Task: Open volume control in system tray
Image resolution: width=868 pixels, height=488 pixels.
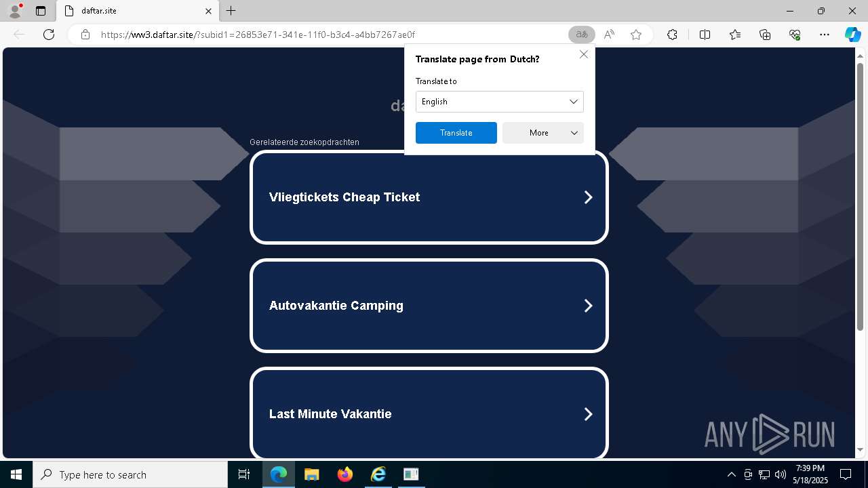Action: click(781, 474)
